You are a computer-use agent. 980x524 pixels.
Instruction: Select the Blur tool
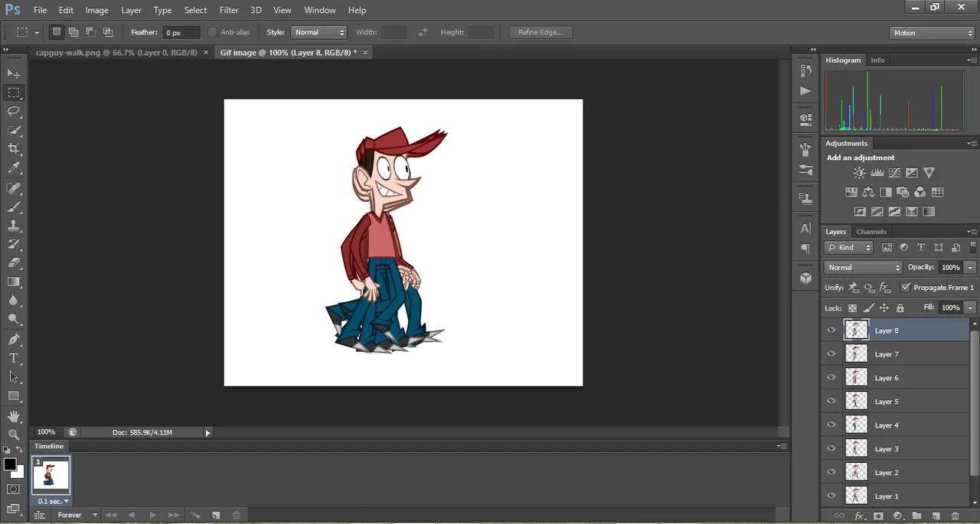point(14,300)
